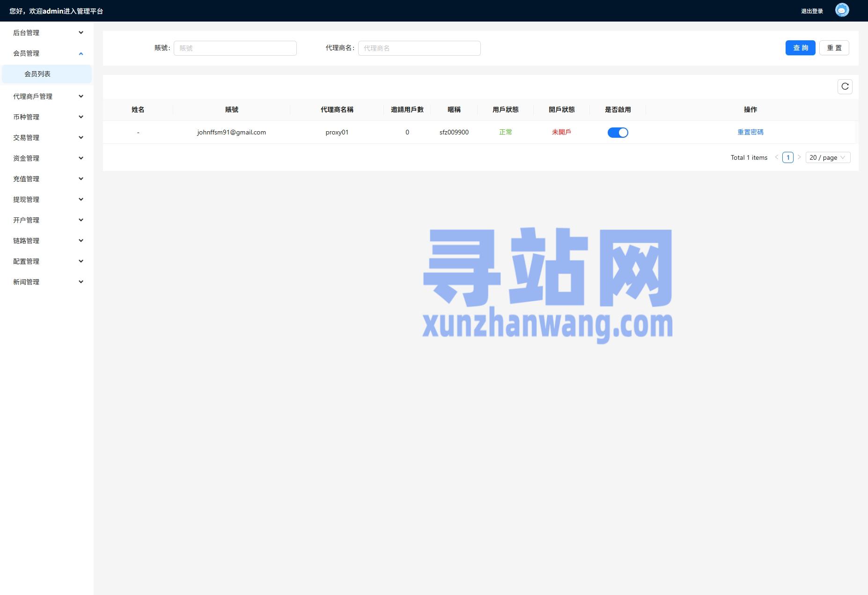Viewport: 868px width, 595px height.
Task: Toggle the 是否啟用 switch for johnffsm91
Action: (x=618, y=133)
